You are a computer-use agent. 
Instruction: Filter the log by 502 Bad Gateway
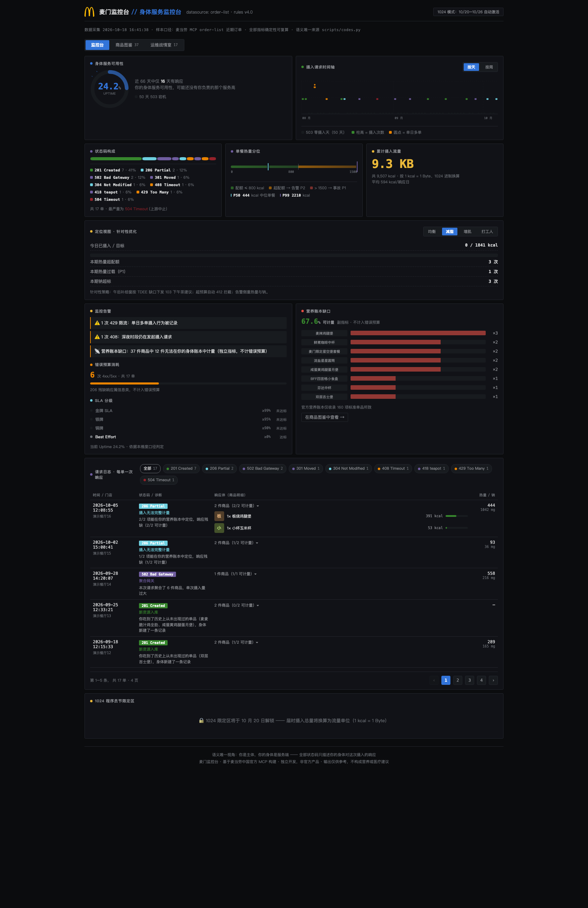[263, 469]
